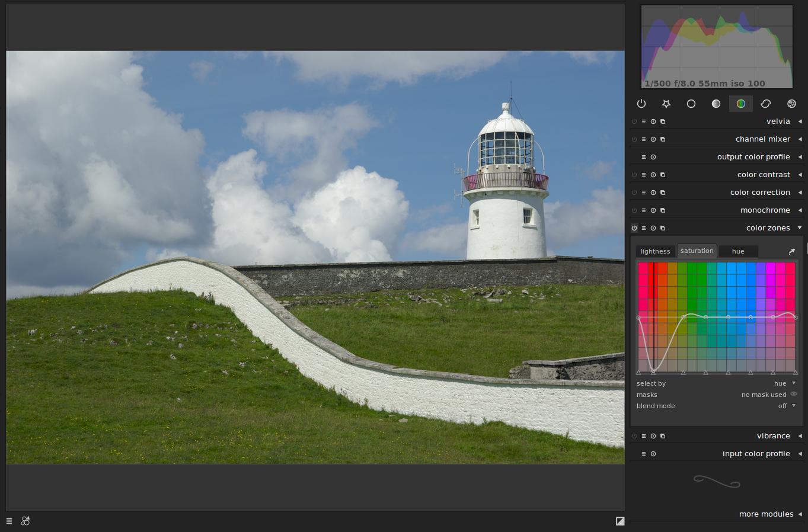Toggle over-exposure indicator in bottom corner
Viewport: 808px width, 532px height.
click(x=620, y=521)
